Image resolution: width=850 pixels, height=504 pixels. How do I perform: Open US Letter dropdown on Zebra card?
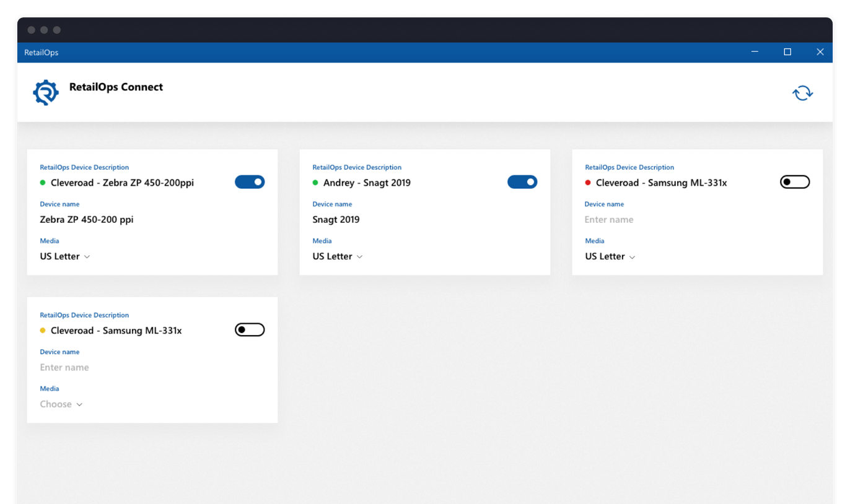(64, 256)
